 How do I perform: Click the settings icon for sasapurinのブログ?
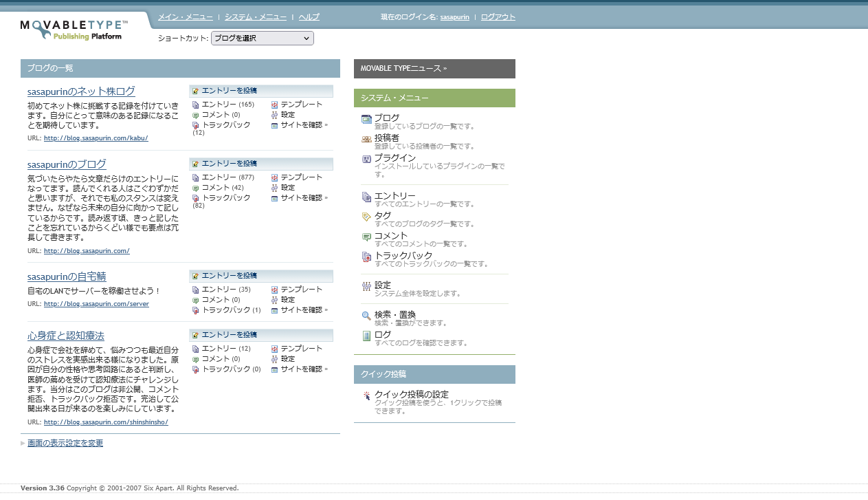pyautogui.click(x=275, y=188)
